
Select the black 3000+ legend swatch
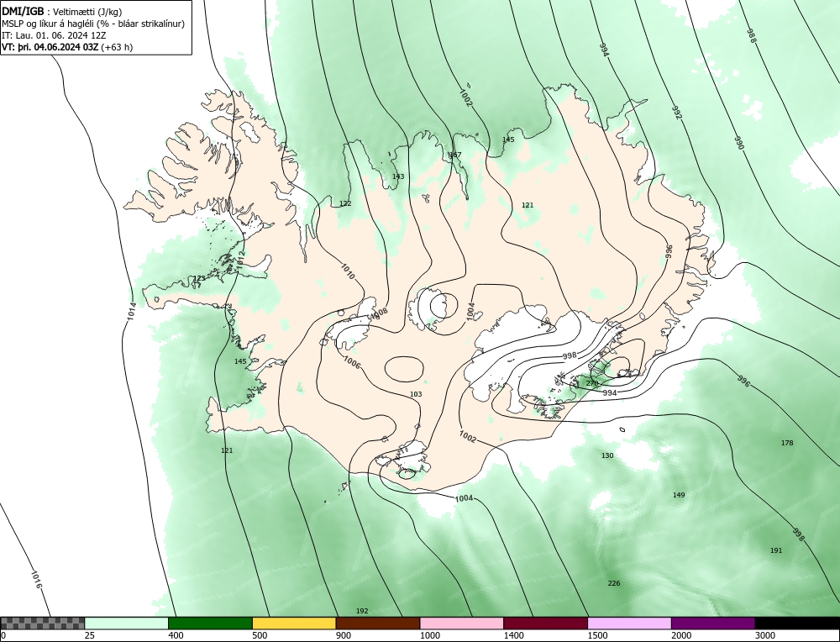coord(797,623)
